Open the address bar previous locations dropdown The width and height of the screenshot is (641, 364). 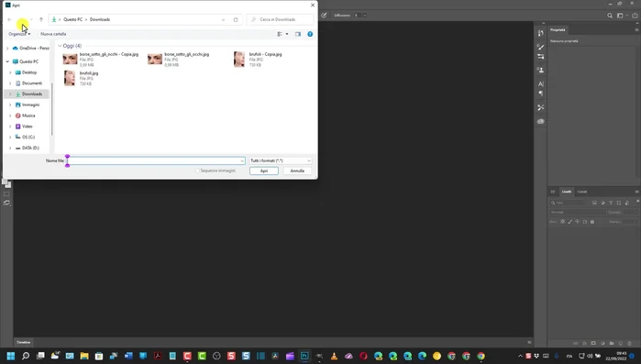[x=223, y=19]
